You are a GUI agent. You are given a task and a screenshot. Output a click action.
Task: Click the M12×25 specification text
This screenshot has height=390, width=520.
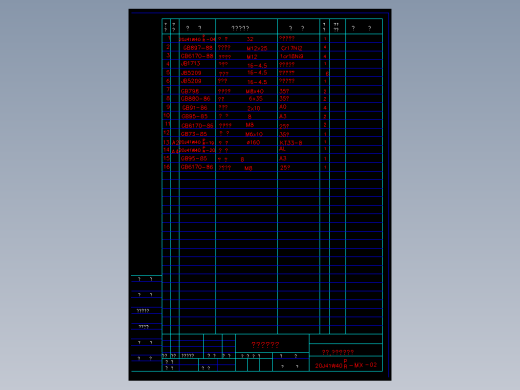pyautogui.click(x=257, y=48)
